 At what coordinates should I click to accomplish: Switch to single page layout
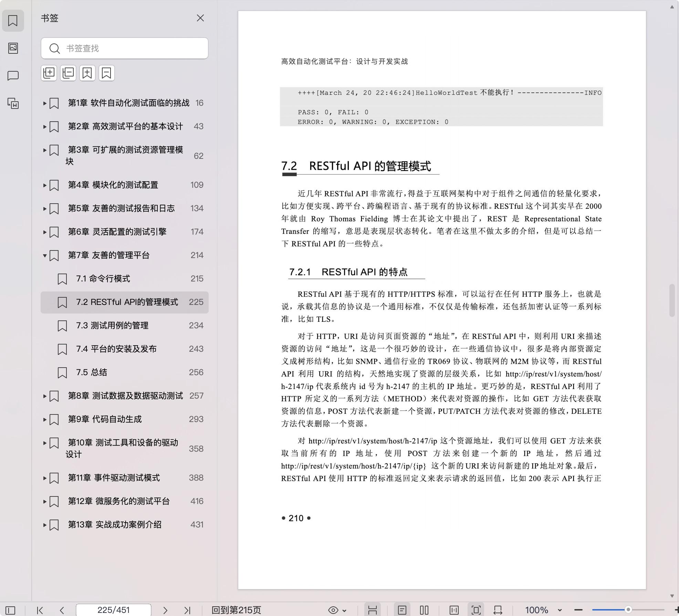coord(402,610)
